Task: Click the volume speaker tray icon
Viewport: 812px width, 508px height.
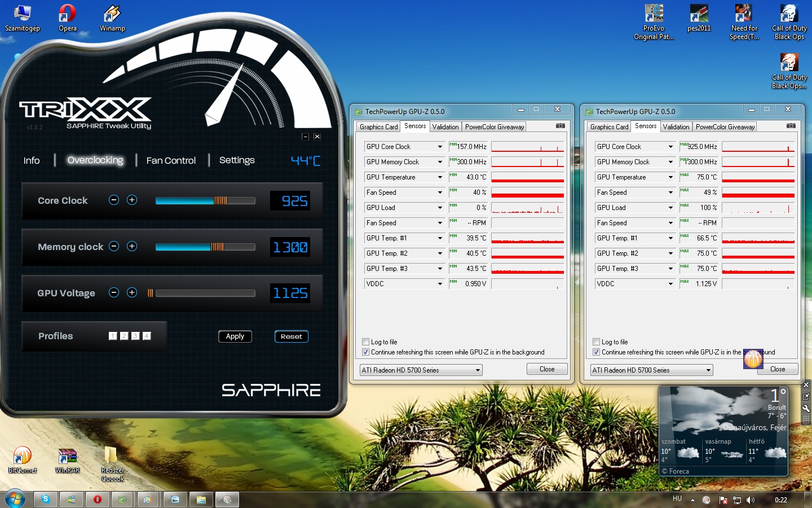Action: (x=751, y=500)
